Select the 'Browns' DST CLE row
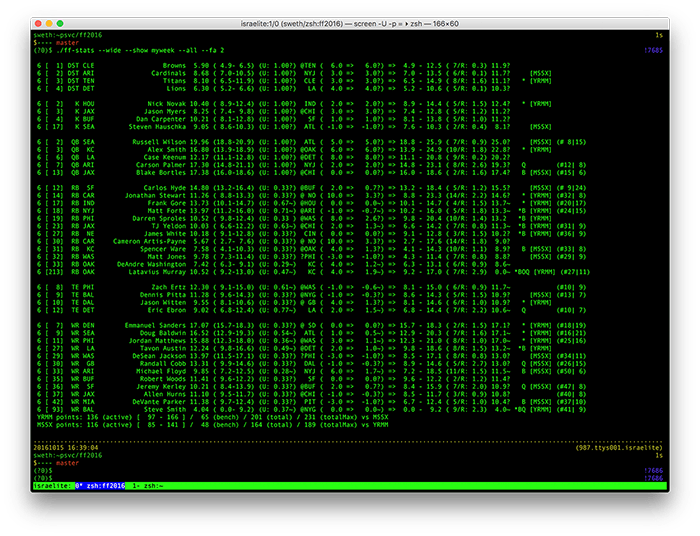Viewport: 700px width, 536px height. (273, 66)
